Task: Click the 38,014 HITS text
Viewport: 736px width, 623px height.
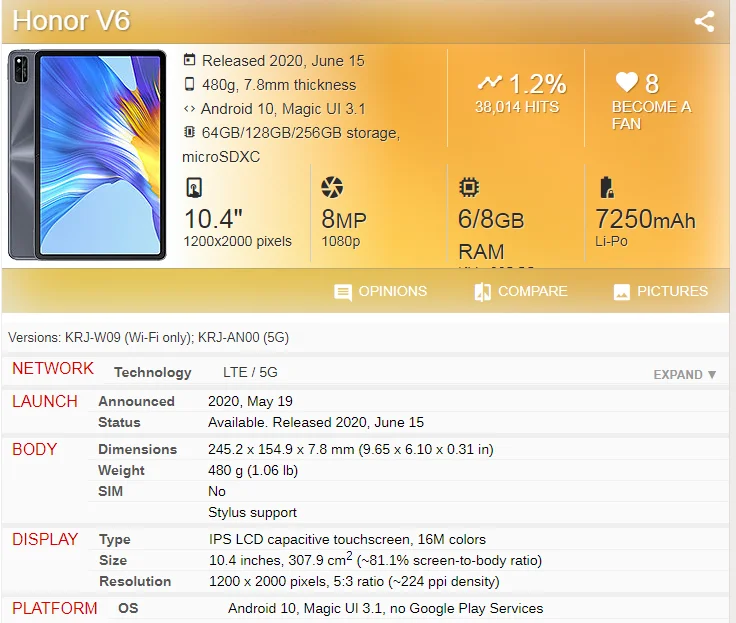Action: [x=517, y=107]
